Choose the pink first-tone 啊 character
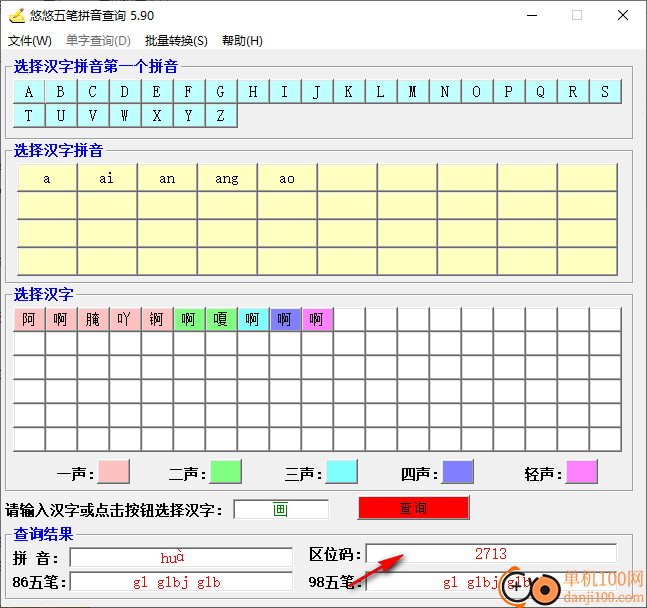 (61, 319)
